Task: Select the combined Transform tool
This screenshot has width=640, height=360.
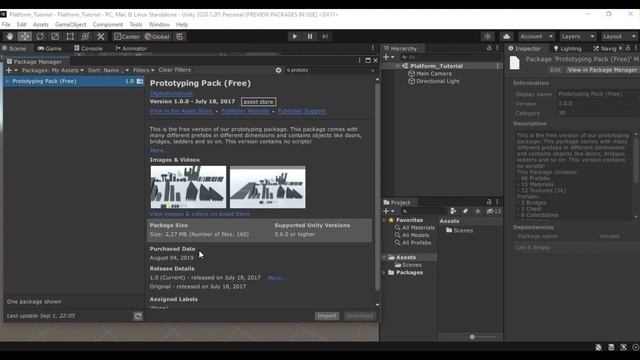Action: (x=85, y=36)
